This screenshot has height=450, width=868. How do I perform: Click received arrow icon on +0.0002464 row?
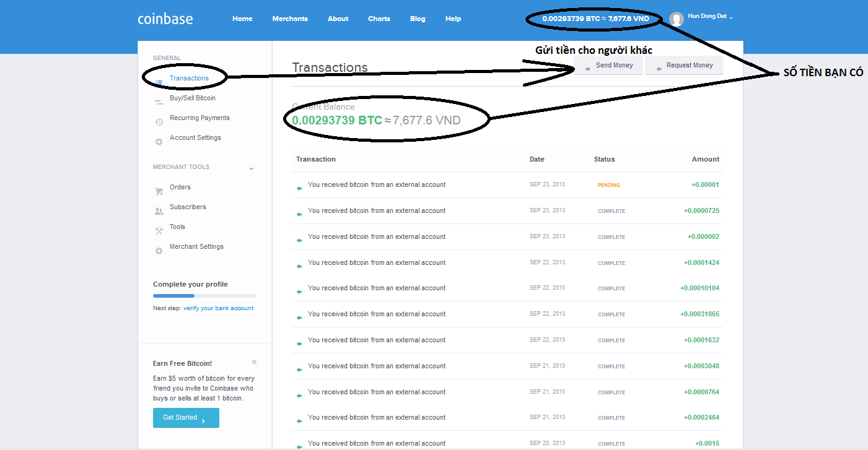pyautogui.click(x=299, y=421)
